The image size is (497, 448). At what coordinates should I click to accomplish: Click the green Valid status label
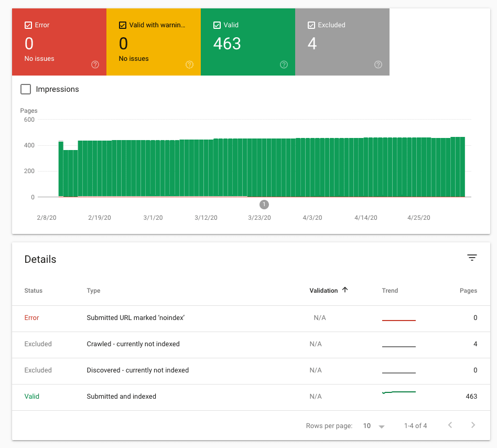(31, 396)
